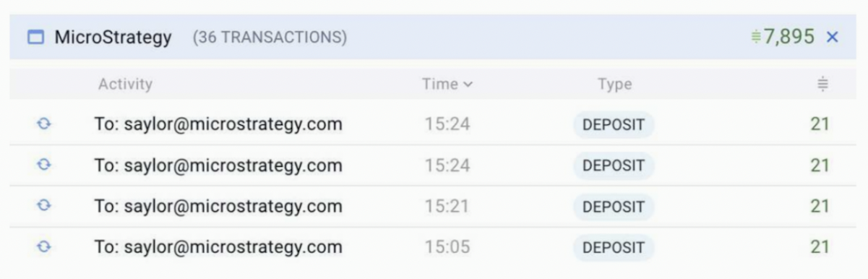Click the sync icon in the second 15:24 row

[x=44, y=165]
